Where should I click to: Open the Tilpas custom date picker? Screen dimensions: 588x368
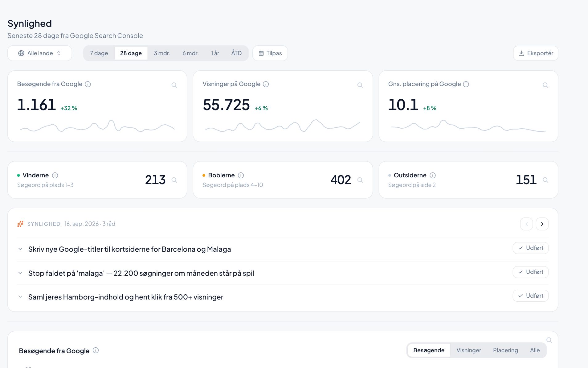click(x=270, y=53)
